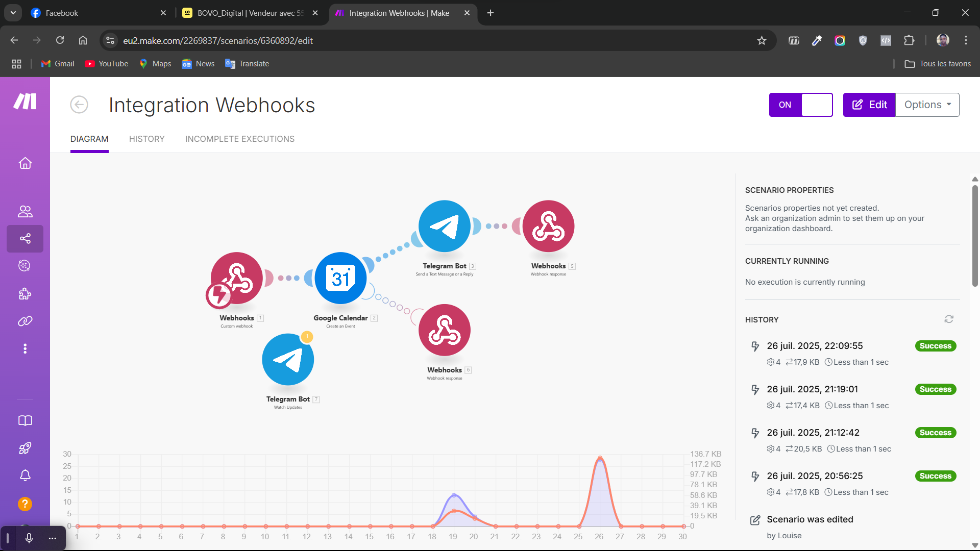Image resolution: width=980 pixels, height=551 pixels.
Task: Open the sidebar three-dots More menu
Action: [x=24, y=348]
